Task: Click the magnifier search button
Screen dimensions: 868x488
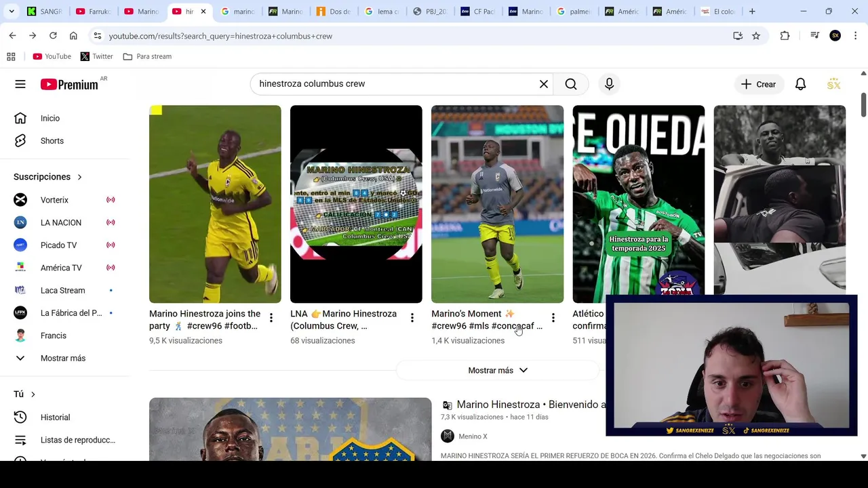Action: coord(571,84)
